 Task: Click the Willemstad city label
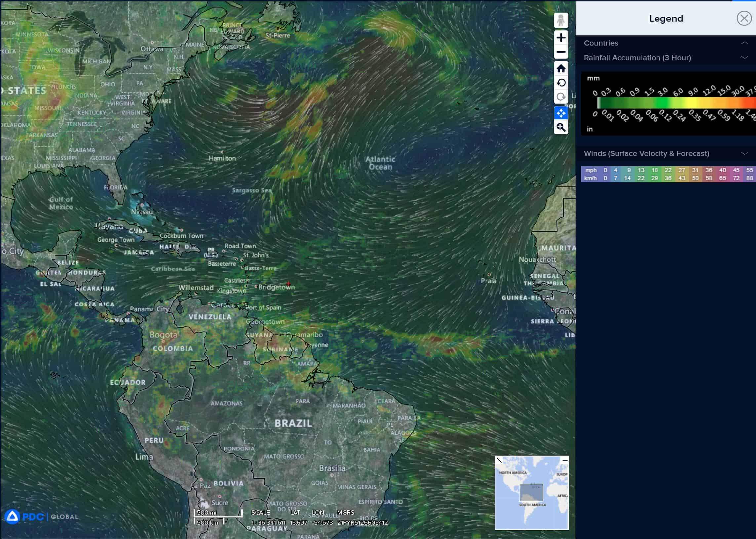[196, 288]
